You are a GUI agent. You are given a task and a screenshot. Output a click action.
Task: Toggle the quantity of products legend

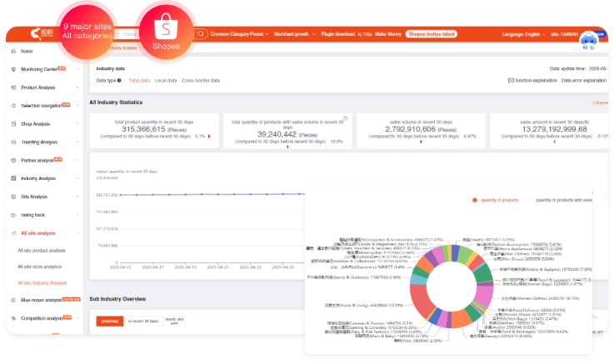tap(497, 200)
